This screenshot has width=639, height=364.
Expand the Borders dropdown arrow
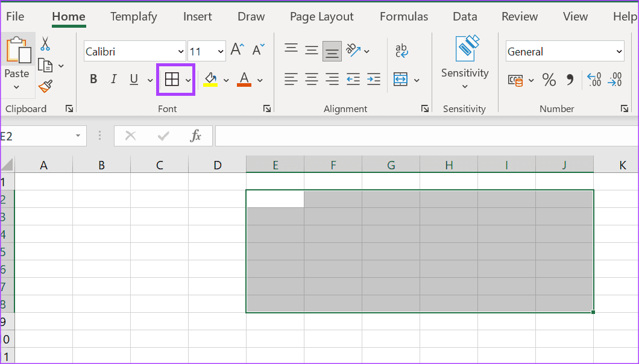point(188,80)
